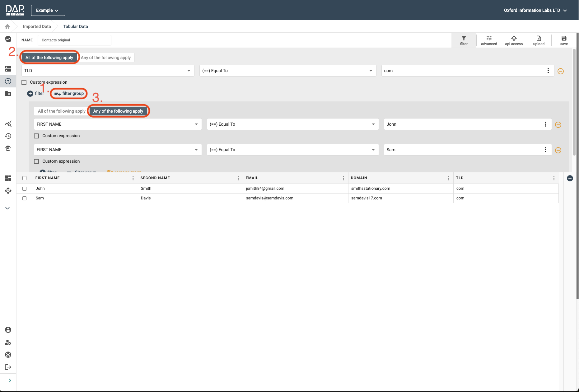579x392 pixels.
Task: Open the TLD field dropdown
Action: click(x=108, y=71)
